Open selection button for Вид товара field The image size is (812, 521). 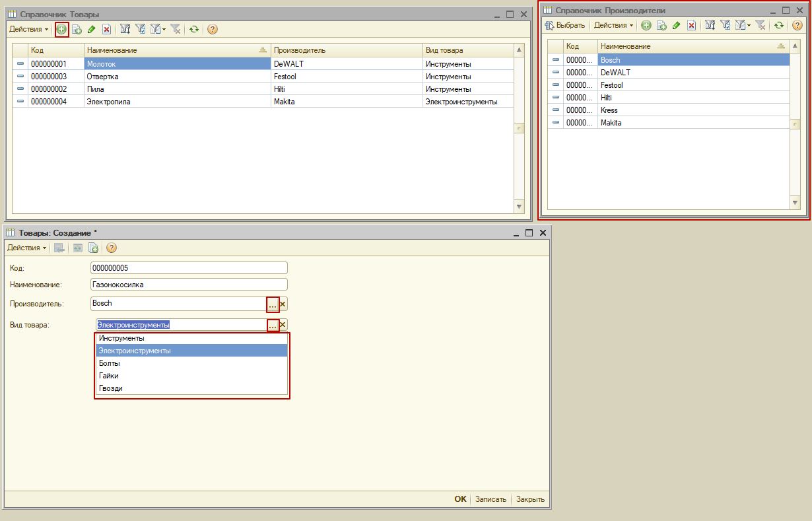tap(273, 325)
